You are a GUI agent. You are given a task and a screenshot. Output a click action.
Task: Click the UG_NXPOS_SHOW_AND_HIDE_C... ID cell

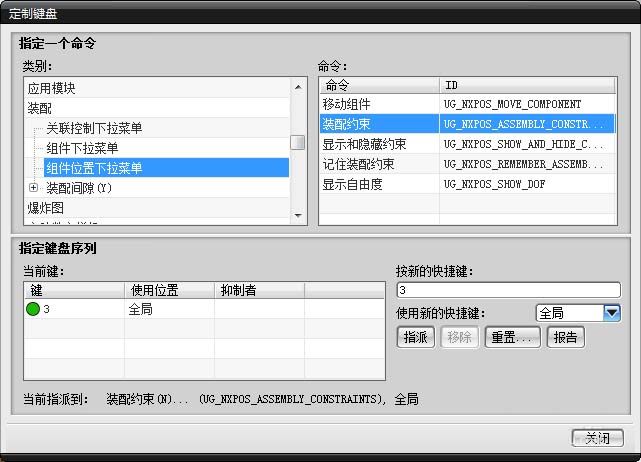527,144
